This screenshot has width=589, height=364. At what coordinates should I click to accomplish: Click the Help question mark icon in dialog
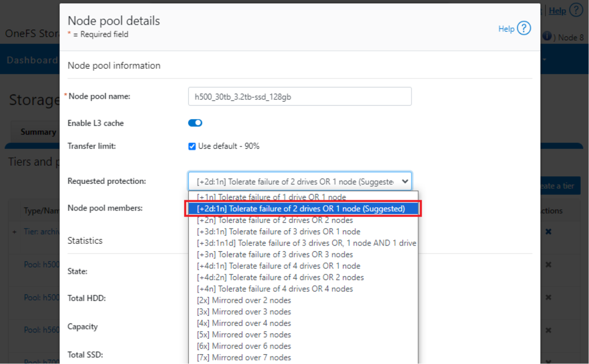pyautogui.click(x=524, y=28)
